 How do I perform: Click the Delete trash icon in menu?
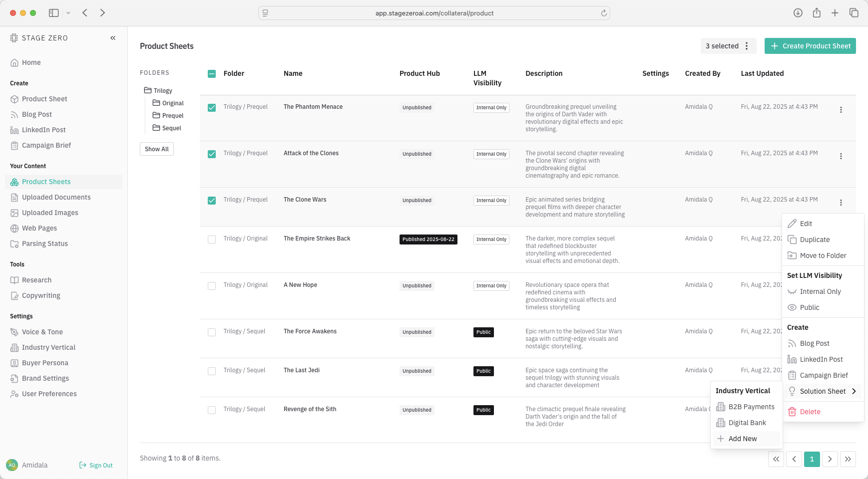point(792,412)
